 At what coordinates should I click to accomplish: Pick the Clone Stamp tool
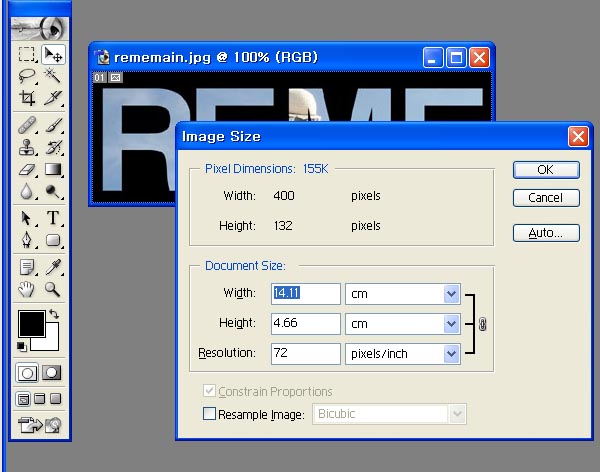(x=27, y=147)
